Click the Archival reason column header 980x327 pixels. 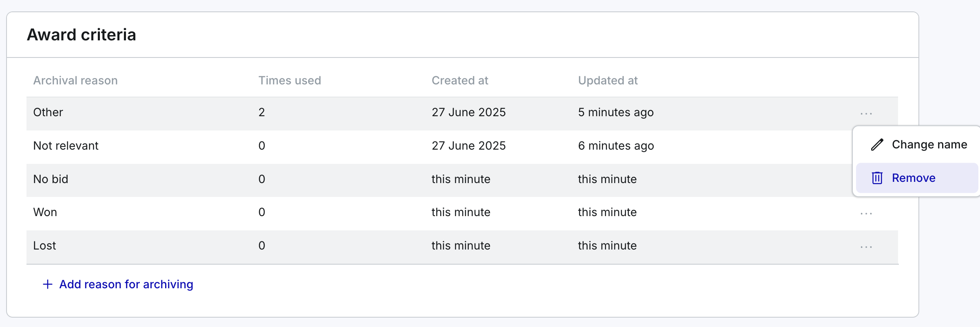click(x=75, y=80)
